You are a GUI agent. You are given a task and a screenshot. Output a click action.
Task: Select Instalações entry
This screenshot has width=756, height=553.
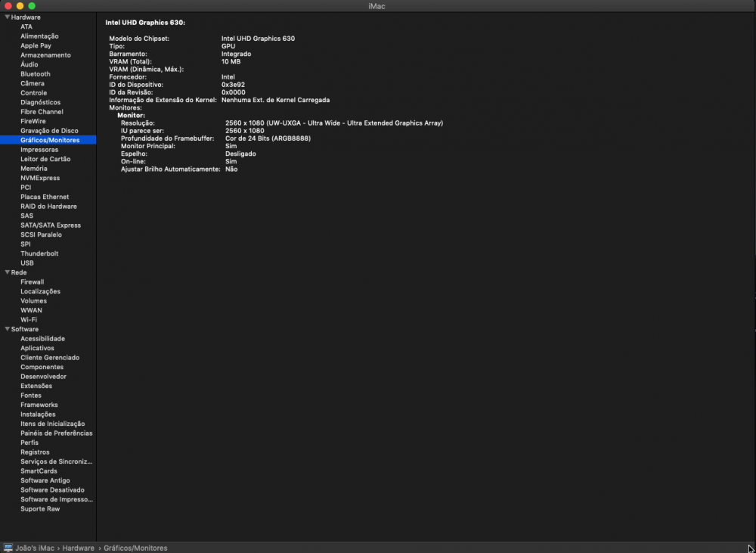pyautogui.click(x=38, y=415)
